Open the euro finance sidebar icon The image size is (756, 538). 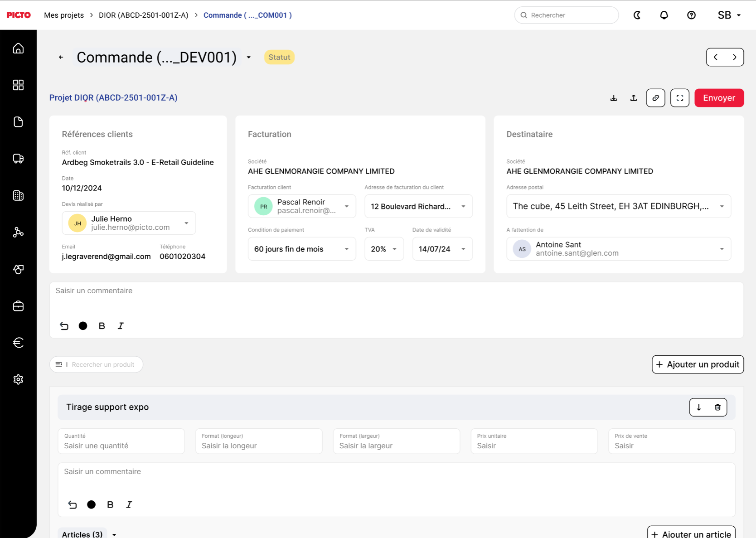point(18,343)
